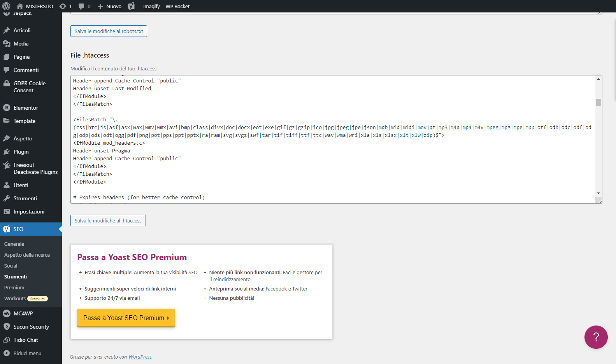Click the Media icon in the sidebar
Viewport: 616px width, 364px height.
pos(7,44)
